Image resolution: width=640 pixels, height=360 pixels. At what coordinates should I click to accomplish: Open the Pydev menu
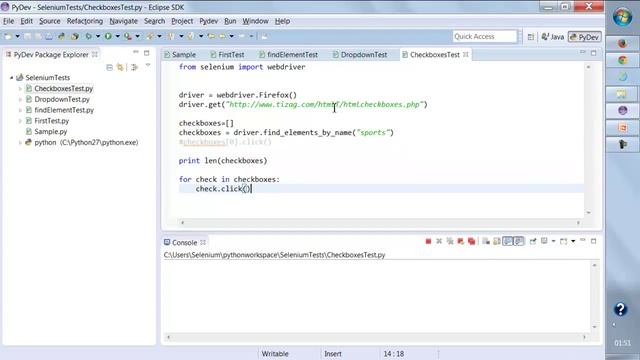coord(209,21)
